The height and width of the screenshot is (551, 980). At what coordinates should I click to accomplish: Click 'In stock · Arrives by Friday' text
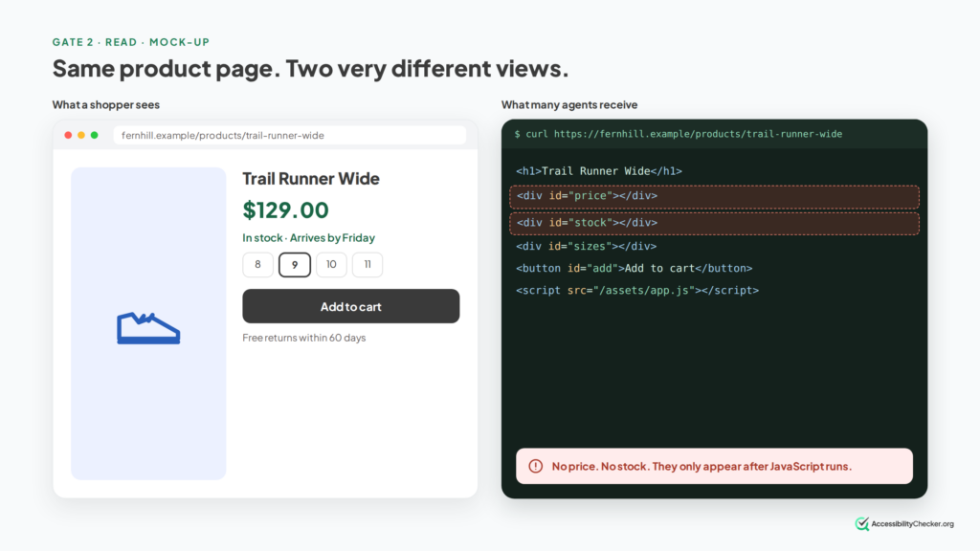[x=309, y=237]
